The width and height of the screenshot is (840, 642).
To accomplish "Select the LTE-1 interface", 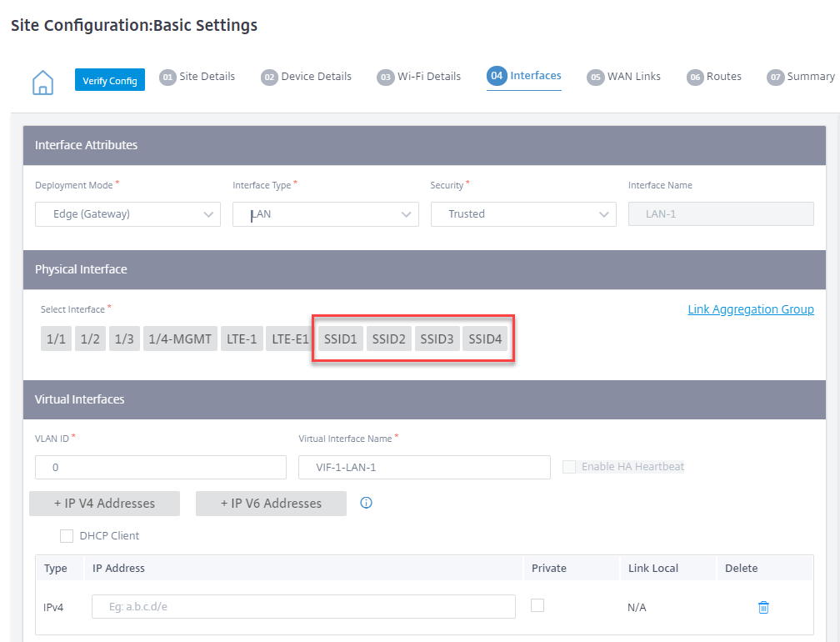I will [x=242, y=339].
